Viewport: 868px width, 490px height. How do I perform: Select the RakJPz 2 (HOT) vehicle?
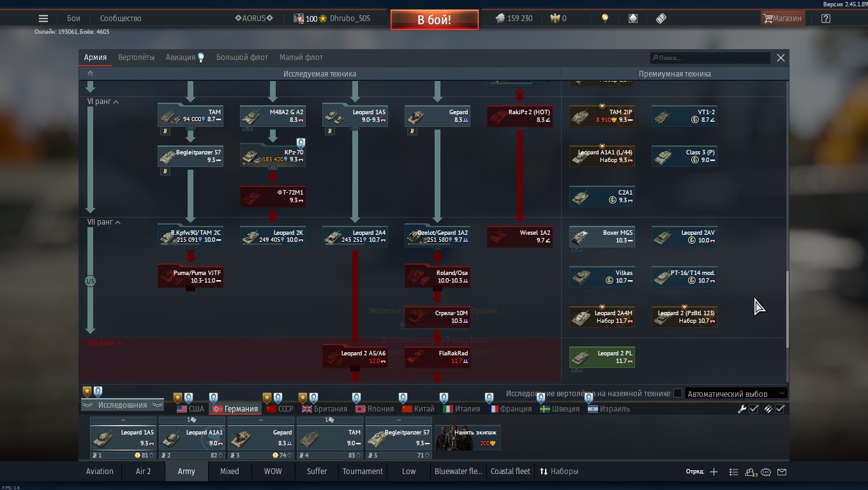pos(520,115)
